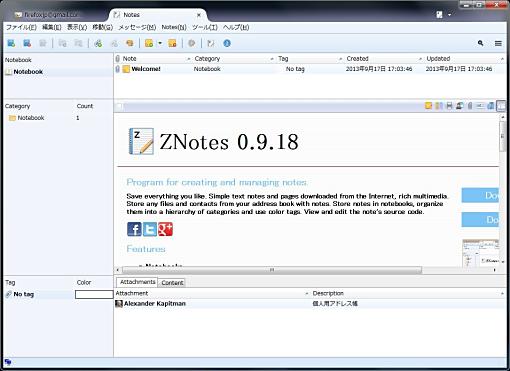Viewport: 510px width, 371px height.
Task: Click the screenshot thumbnail in the note
Action: tap(480, 253)
